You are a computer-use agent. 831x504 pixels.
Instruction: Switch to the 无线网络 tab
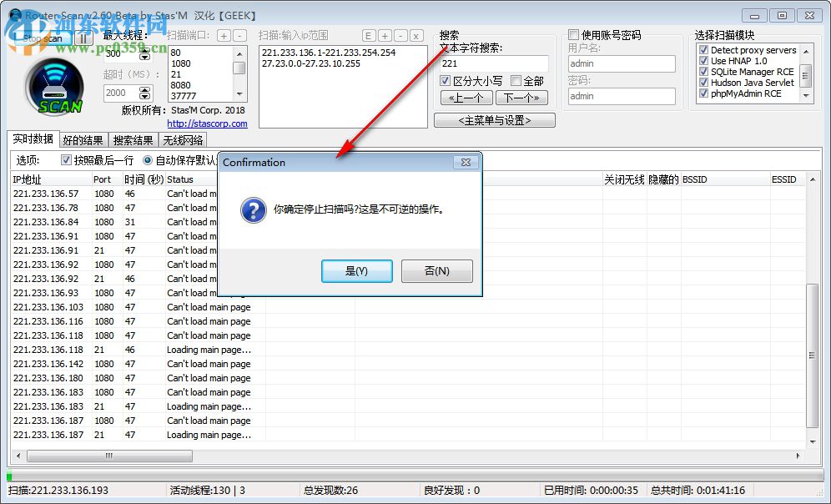pyautogui.click(x=183, y=139)
